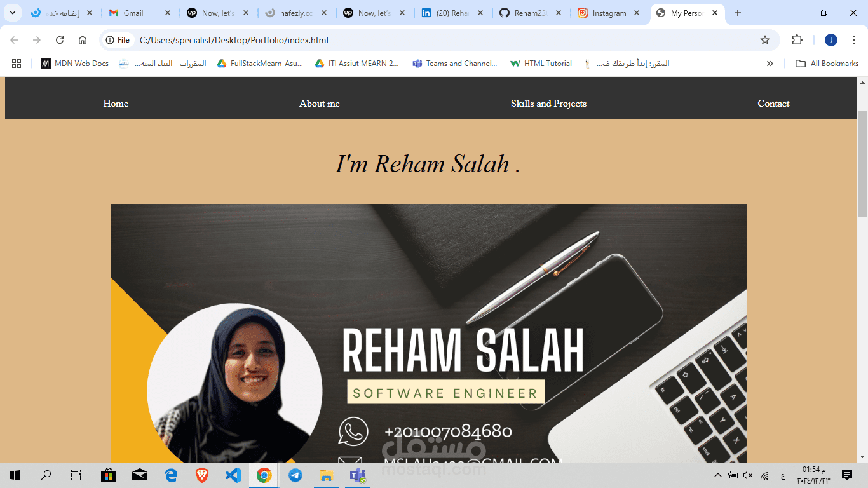The height and width of the screenshot is (488, 868).
Task: Click the page vertical scrollbar thumb
Action: tap(862, 163)
